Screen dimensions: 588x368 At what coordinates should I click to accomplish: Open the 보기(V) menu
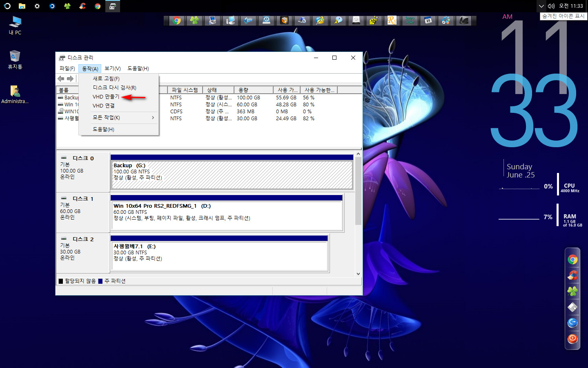click(x=112, y=68)
